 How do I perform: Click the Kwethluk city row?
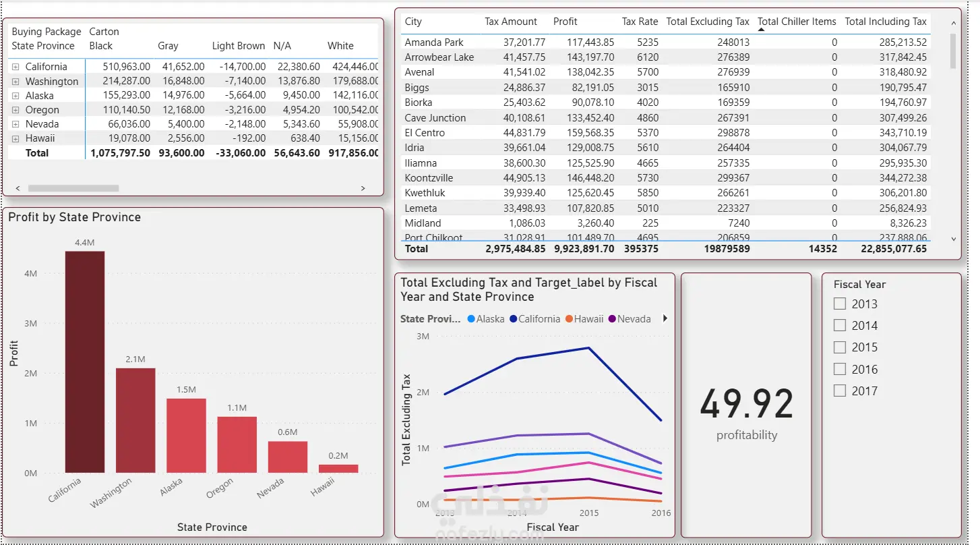pyautogui.click(x=666, y=193)
